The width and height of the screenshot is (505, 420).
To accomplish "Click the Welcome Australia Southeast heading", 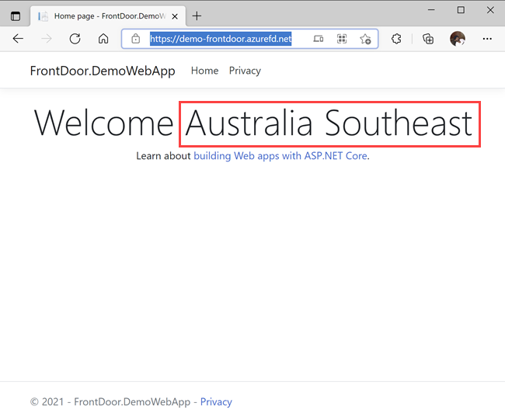I will [x=253, y=123].
